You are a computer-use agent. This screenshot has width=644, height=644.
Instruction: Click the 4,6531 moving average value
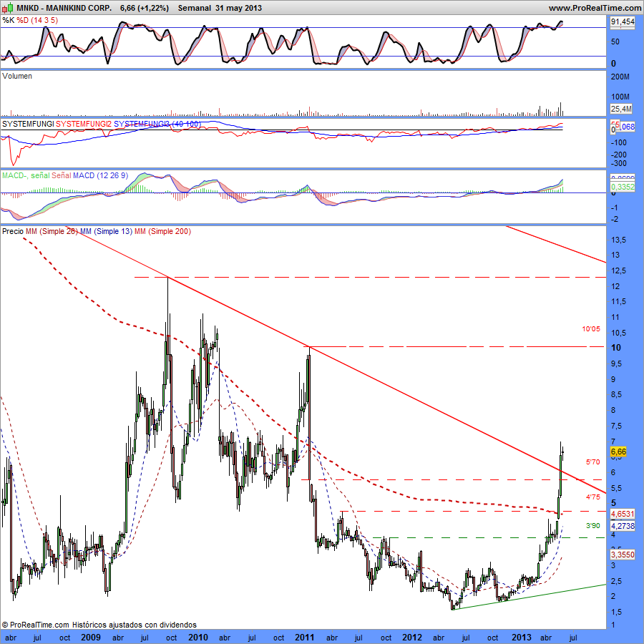623,514
